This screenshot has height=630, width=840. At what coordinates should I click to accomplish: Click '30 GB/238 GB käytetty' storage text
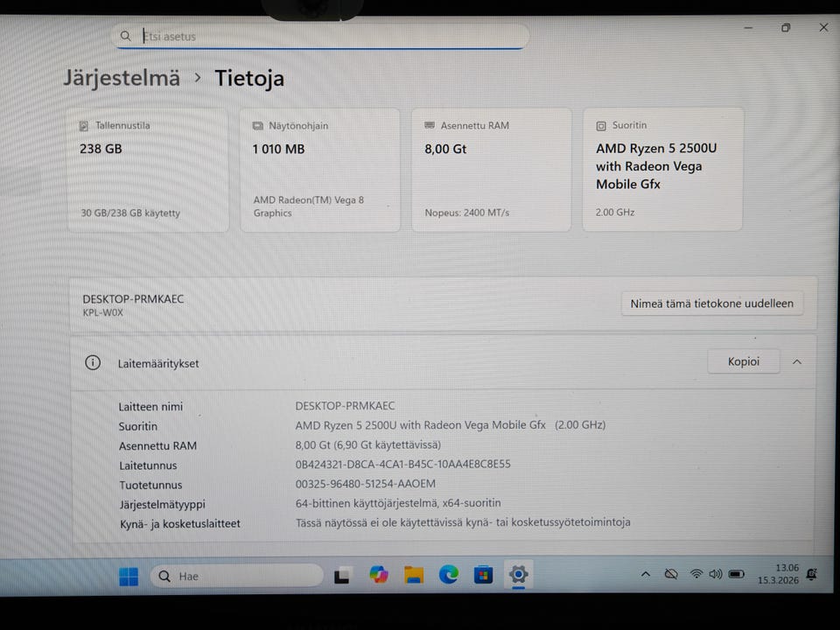(130, 213)
